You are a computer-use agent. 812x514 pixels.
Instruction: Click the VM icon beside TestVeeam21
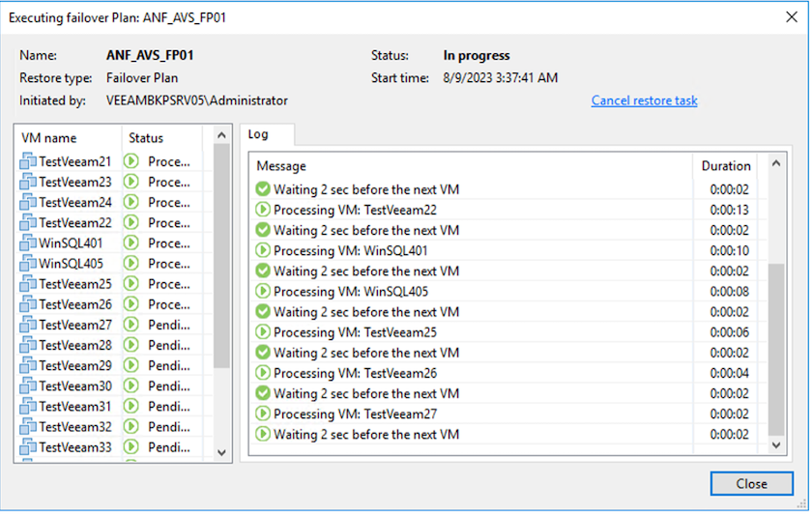coord(28,161)
